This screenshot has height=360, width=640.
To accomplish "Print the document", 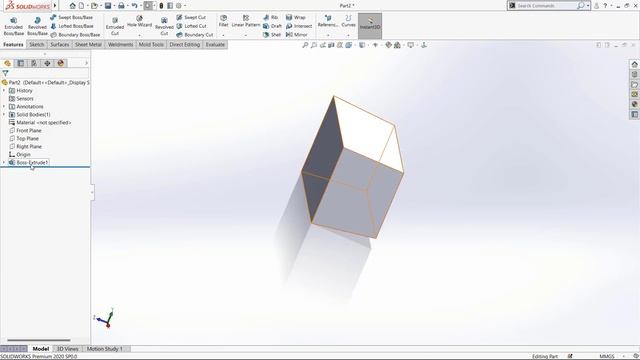I will (121, 6).
